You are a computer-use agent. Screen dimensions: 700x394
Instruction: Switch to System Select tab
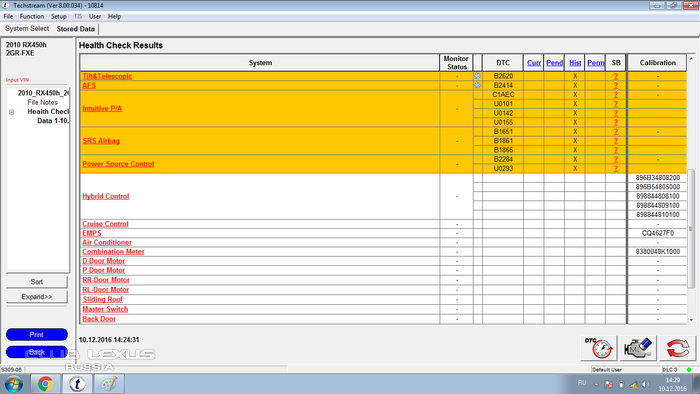27,29
